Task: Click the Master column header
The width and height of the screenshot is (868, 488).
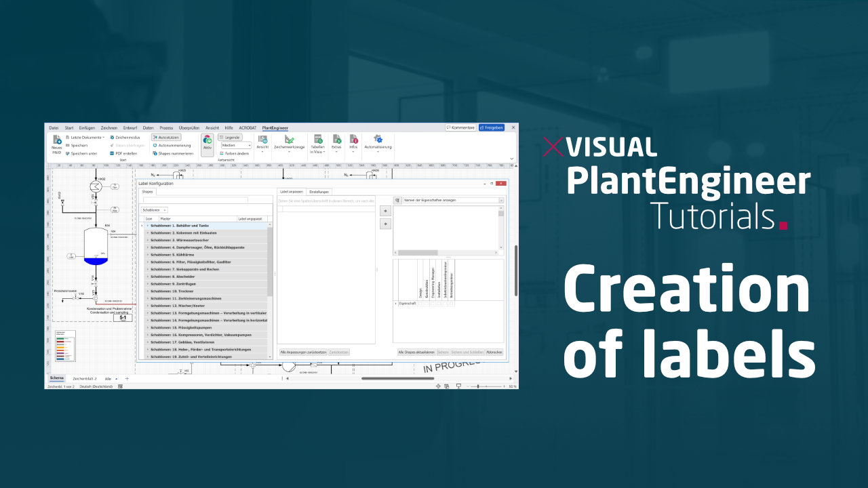Action: click(197, 219)
